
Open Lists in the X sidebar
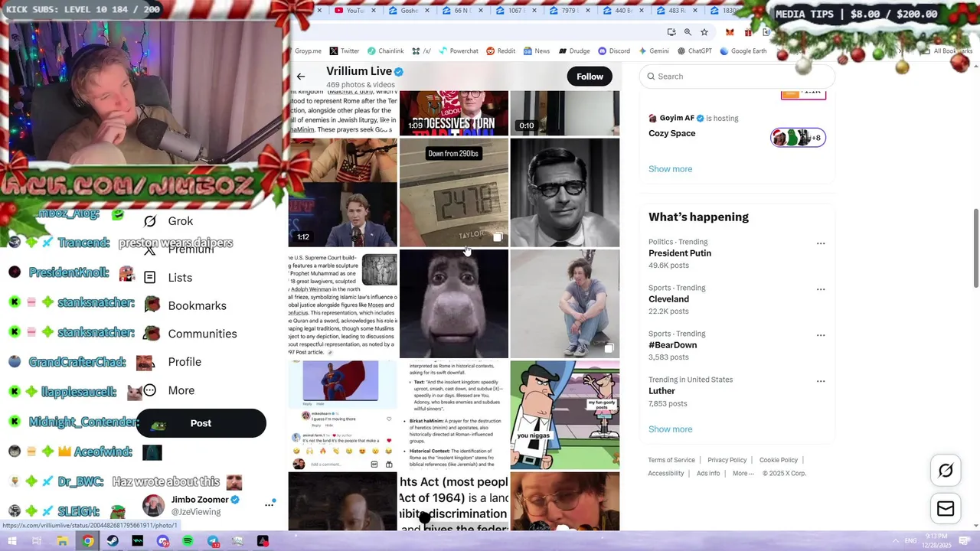click(x=168, y=278)
